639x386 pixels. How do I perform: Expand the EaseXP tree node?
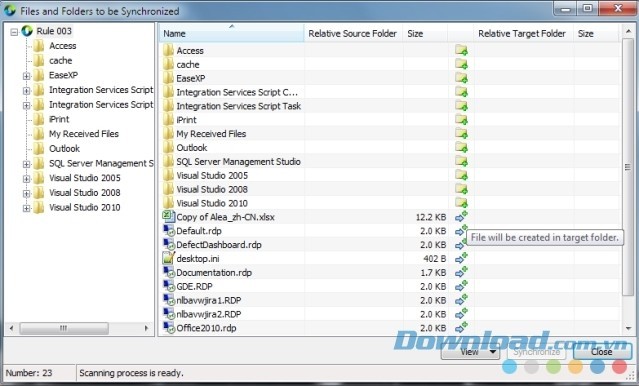(x=26, y=75)
